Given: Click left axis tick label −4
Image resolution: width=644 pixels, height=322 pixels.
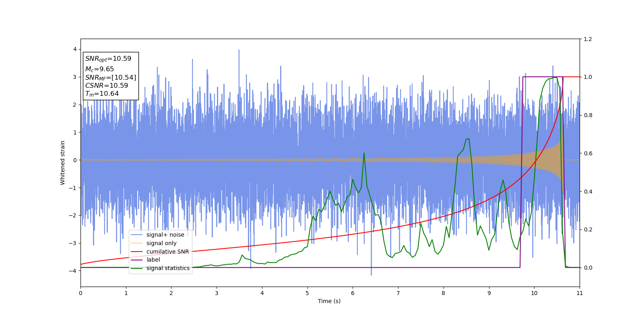Looking at the screenshot, I should 73,271.
